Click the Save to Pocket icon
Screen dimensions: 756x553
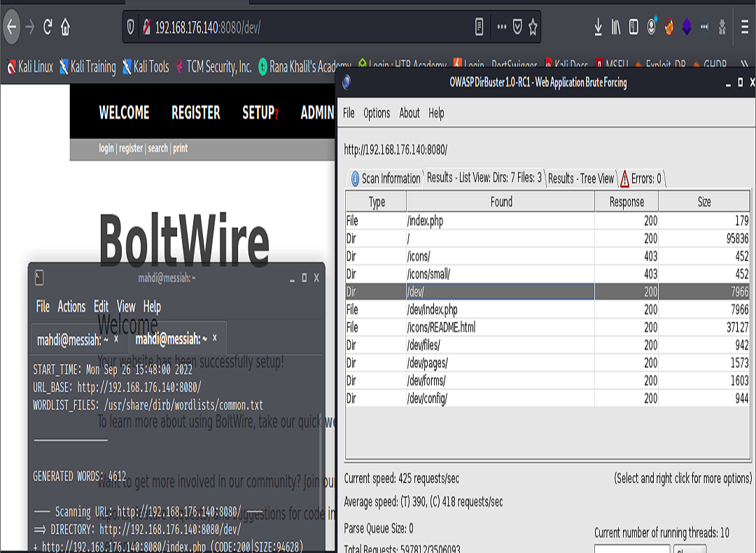(x=517, y=27)
